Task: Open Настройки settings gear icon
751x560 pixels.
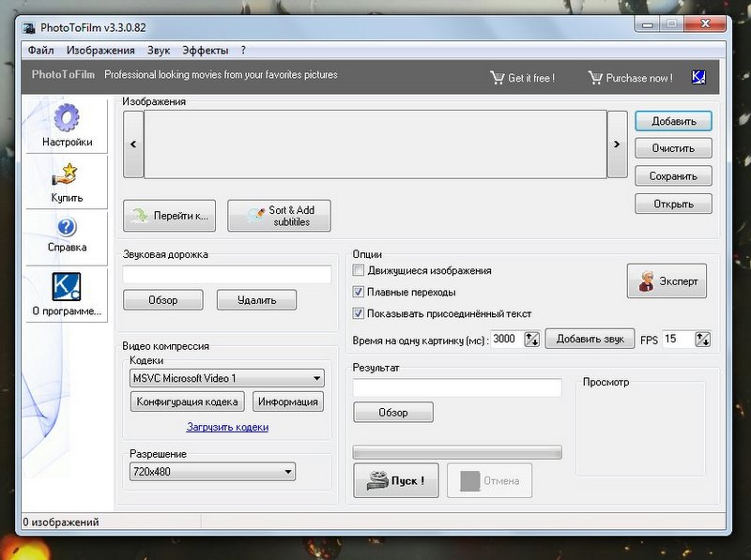Action: tap(67, 117)
